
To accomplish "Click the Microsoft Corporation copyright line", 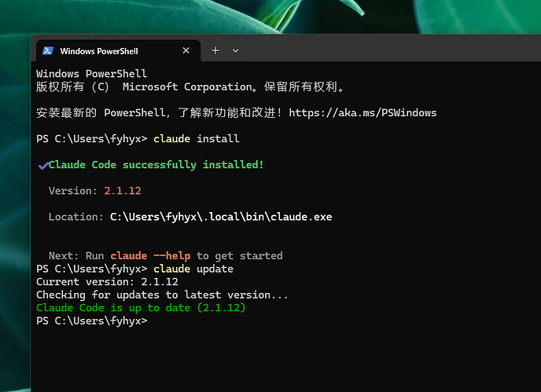I will tap(190, 86).
